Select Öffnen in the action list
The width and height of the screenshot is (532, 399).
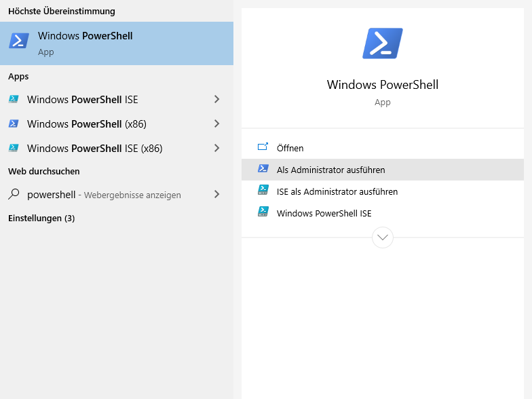coord(383,148)
